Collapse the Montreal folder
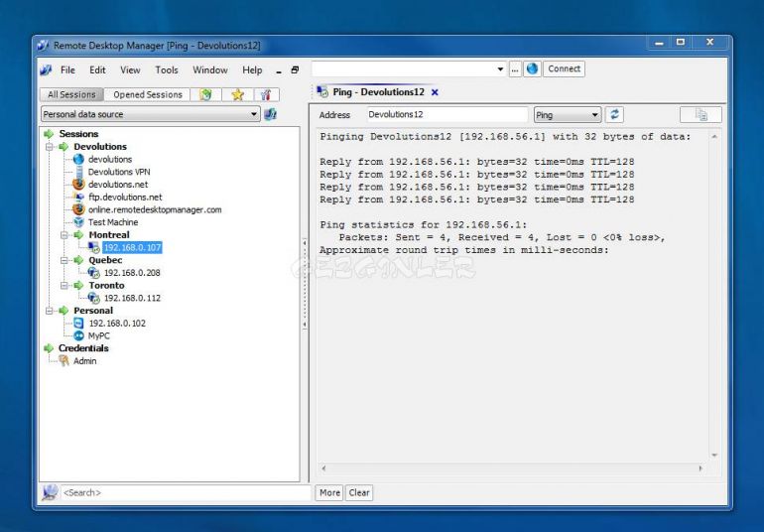 (64, 235)
